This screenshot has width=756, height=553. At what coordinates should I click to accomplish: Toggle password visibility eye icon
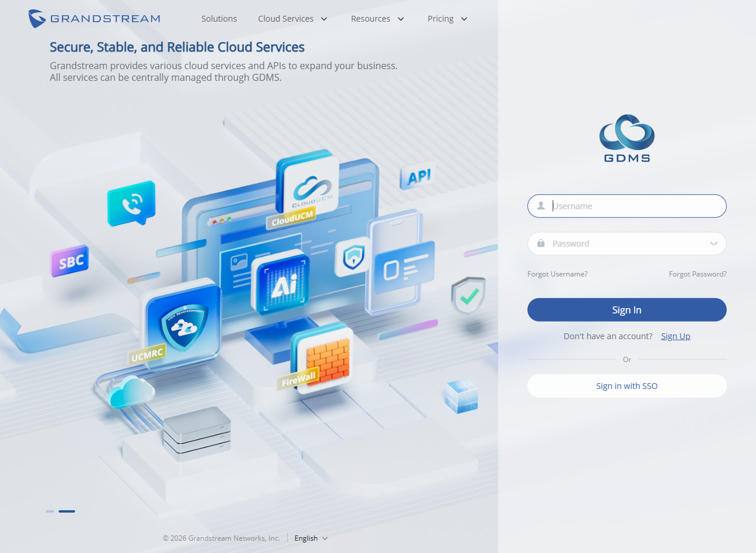(714, 244)
